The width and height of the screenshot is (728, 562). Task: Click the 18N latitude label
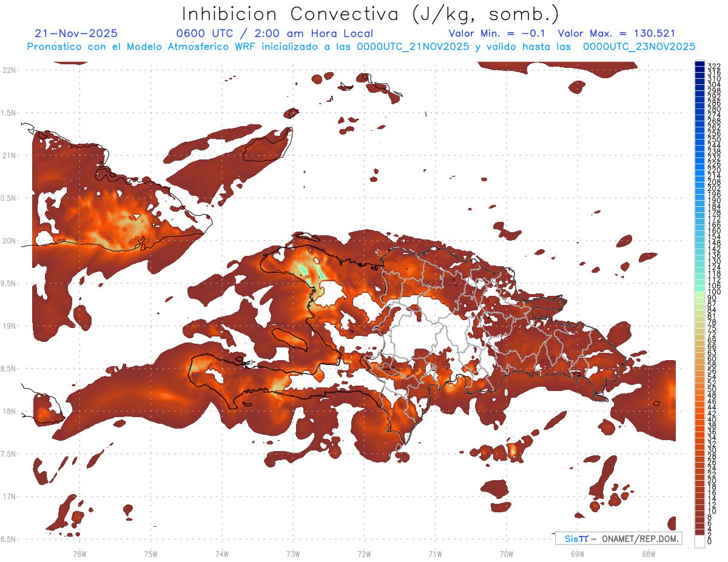pos(9,411)
